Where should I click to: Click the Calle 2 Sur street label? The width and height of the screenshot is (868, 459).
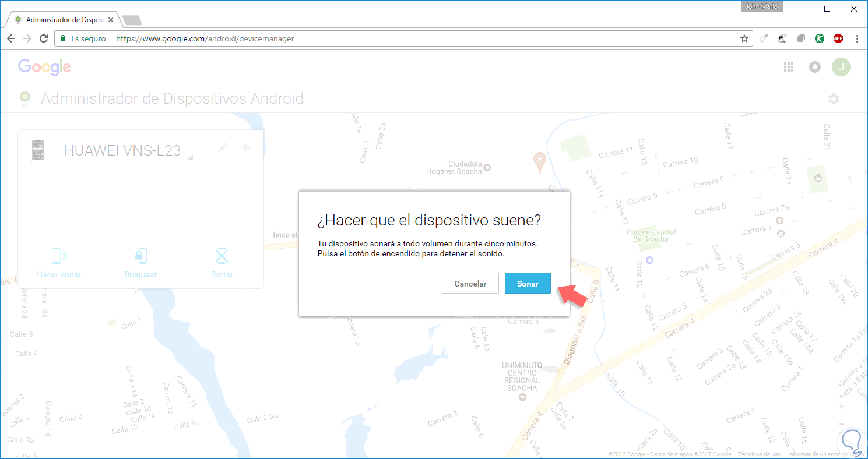[262, 419]
